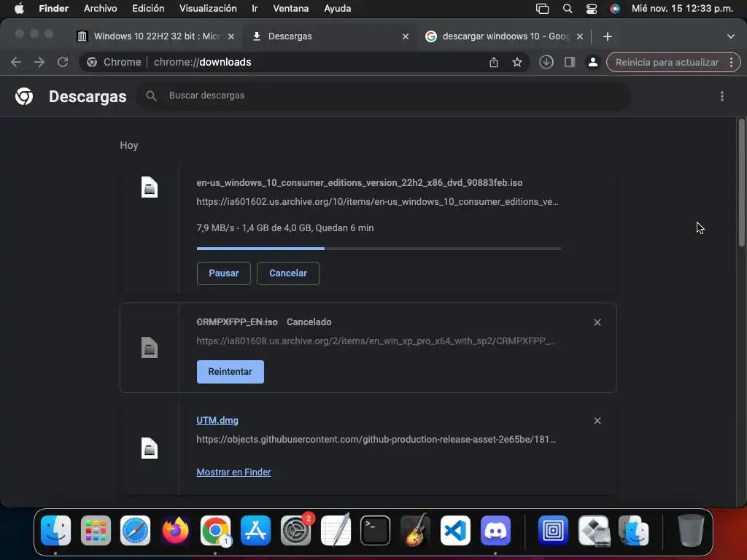Open the Ventana menu
The height and width of the screenshot is (560, 747).
[290, 9]
